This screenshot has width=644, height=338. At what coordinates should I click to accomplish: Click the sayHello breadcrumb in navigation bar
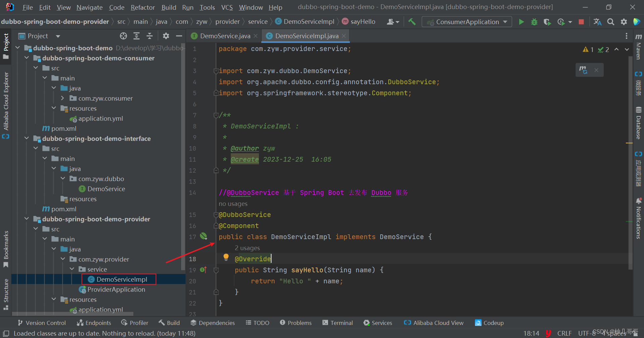pyautogui.click(x=359, y=22)
